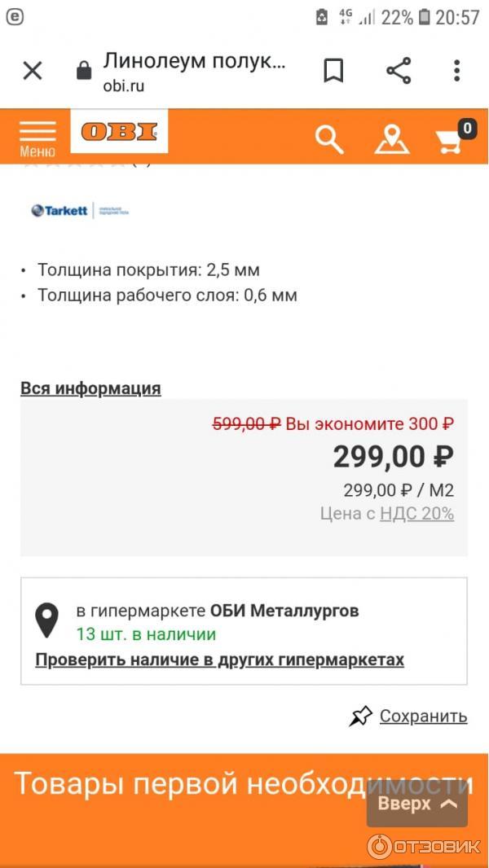Open the Вся информация link
The height and width of the screenshot is (868, 489).
click(x=90, y=388)
